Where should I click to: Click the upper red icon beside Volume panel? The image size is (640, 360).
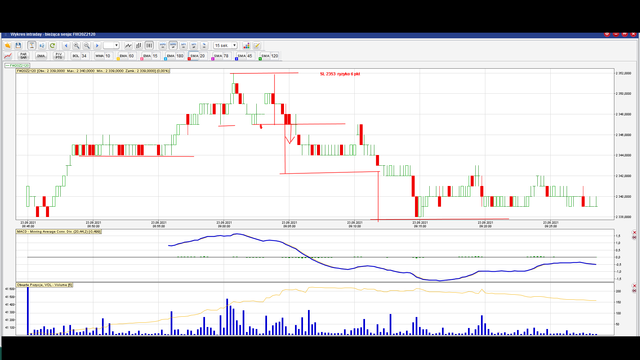[634, 286]
